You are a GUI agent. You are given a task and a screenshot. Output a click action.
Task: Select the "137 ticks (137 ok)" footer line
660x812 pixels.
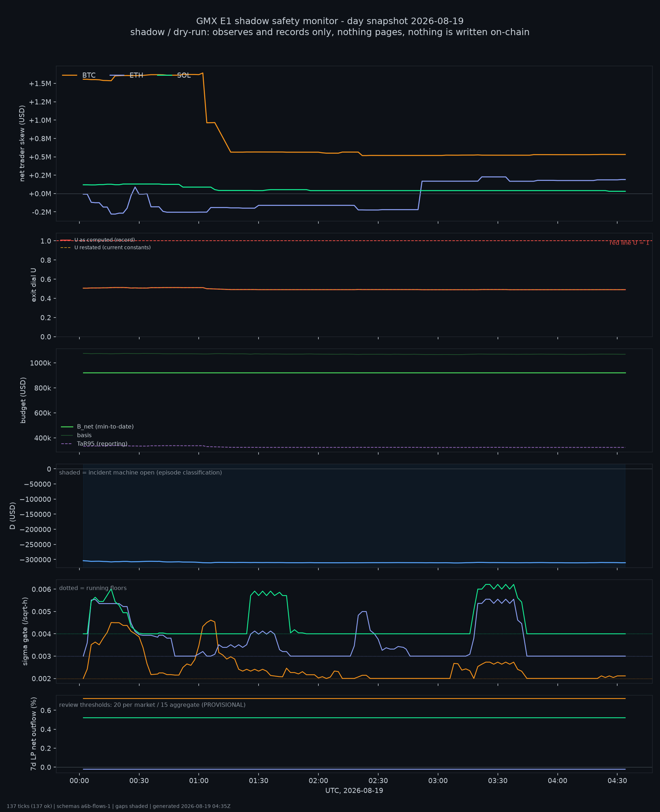click(119, 806)
